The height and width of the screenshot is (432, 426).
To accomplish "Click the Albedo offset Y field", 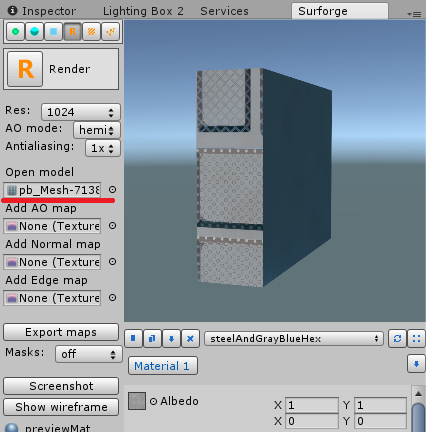I will click(380, 421).
